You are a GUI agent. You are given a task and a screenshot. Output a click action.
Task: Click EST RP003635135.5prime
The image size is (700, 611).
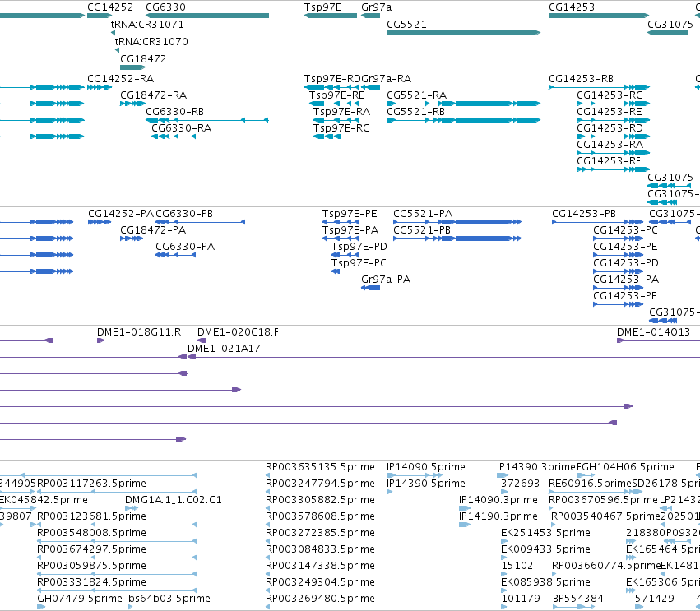pyautogui.click(x=320, y=467)
